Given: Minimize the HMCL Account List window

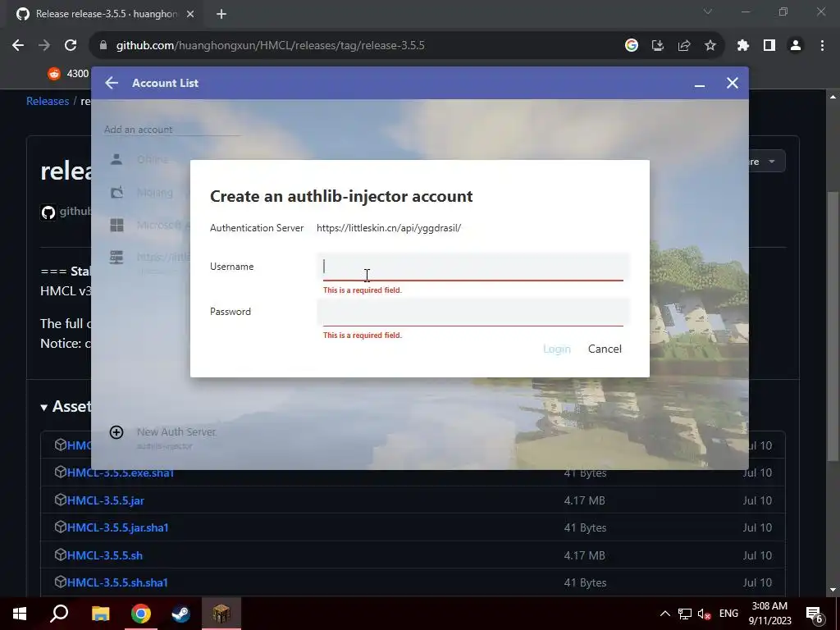Looking at the screenshot, I should 699,84.
